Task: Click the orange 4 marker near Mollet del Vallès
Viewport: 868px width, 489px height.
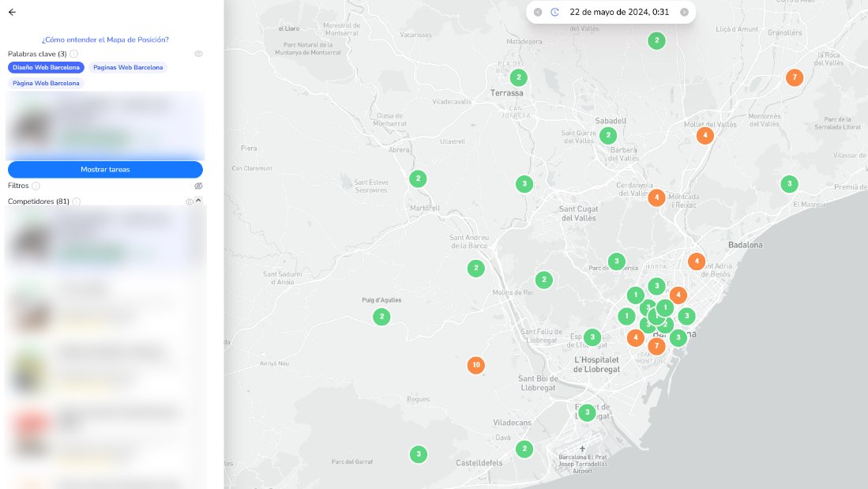Action: [x=705, y=135]
